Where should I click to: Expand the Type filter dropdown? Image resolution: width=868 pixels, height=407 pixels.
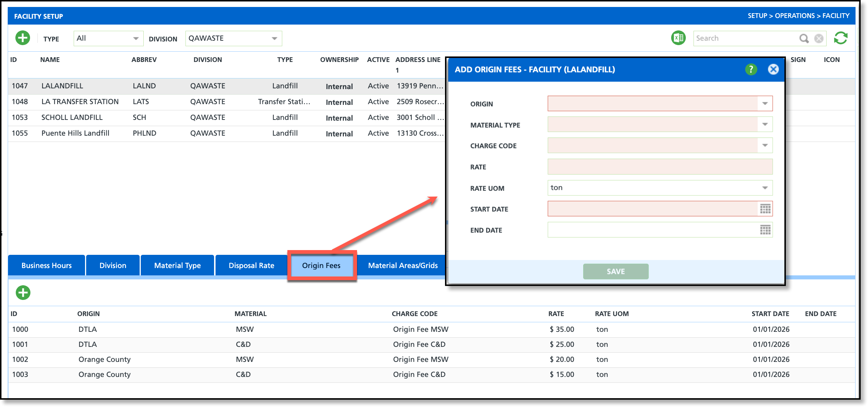(136, 38)
